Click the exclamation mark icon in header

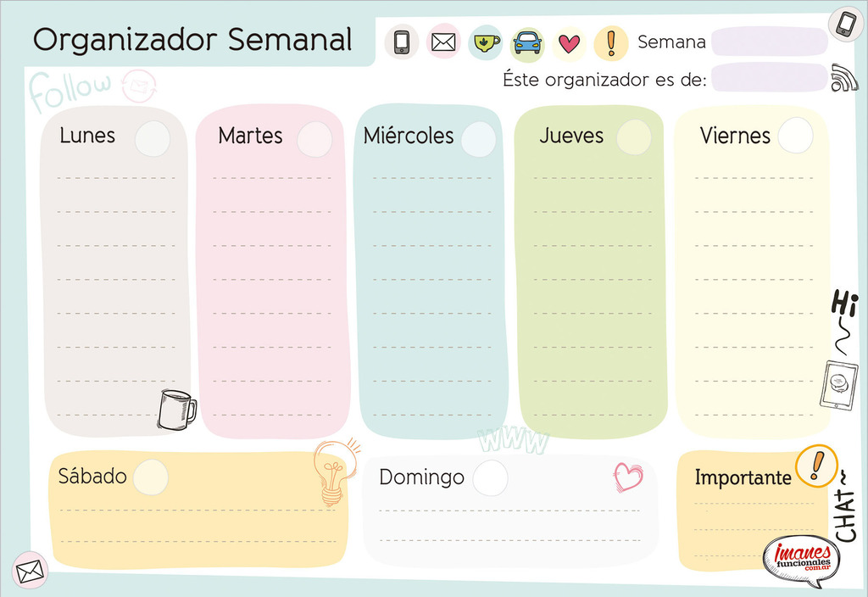coord(611,43)
